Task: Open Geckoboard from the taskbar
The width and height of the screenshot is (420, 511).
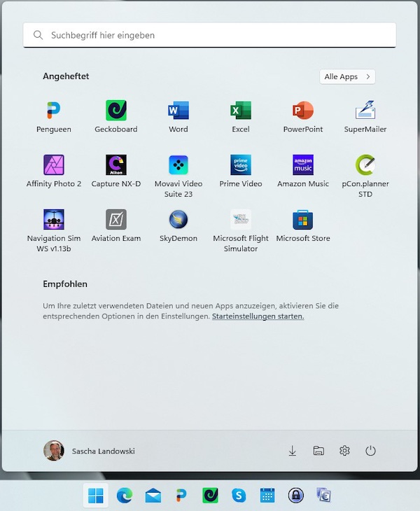Action: 210,496
